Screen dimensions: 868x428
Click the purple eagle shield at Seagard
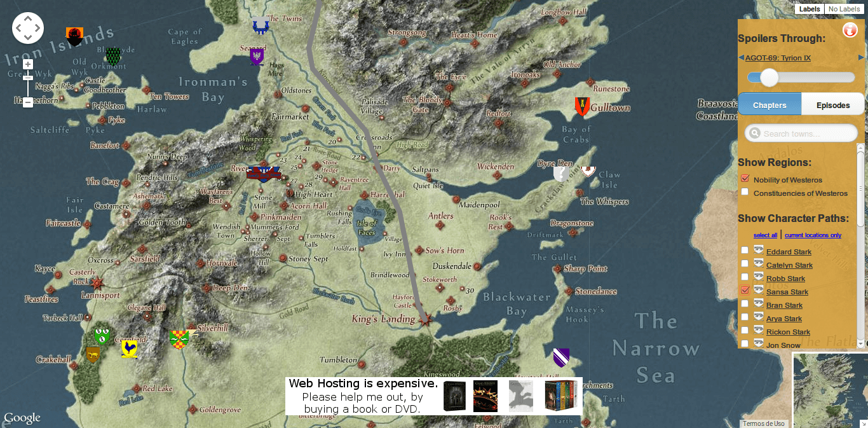[x=257, y=57]
